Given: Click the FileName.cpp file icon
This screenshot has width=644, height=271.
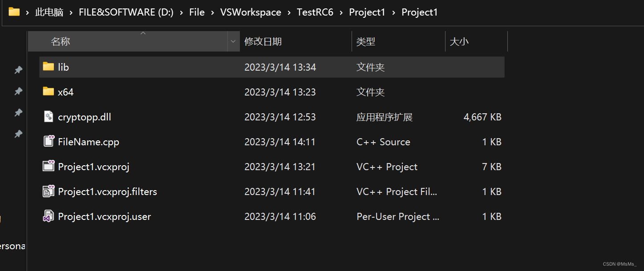Looking at the screenshot, I should 49,141.
